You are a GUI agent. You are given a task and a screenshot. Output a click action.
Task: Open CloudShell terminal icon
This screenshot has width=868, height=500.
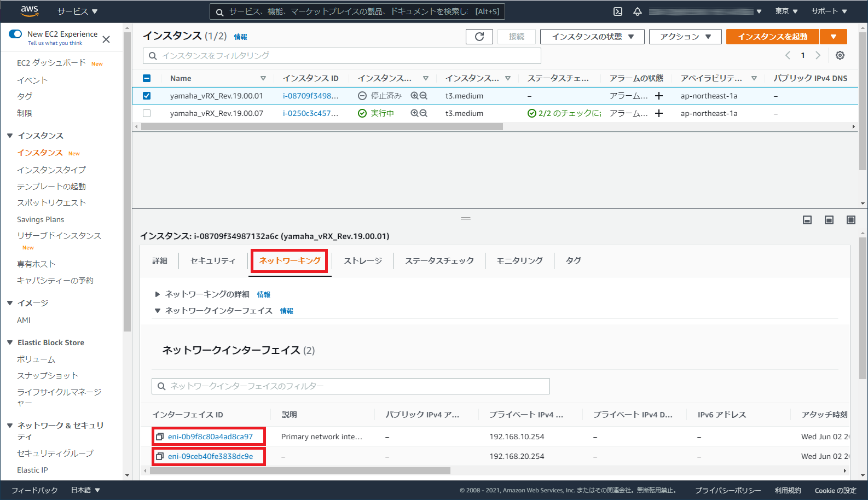point(618,11)
